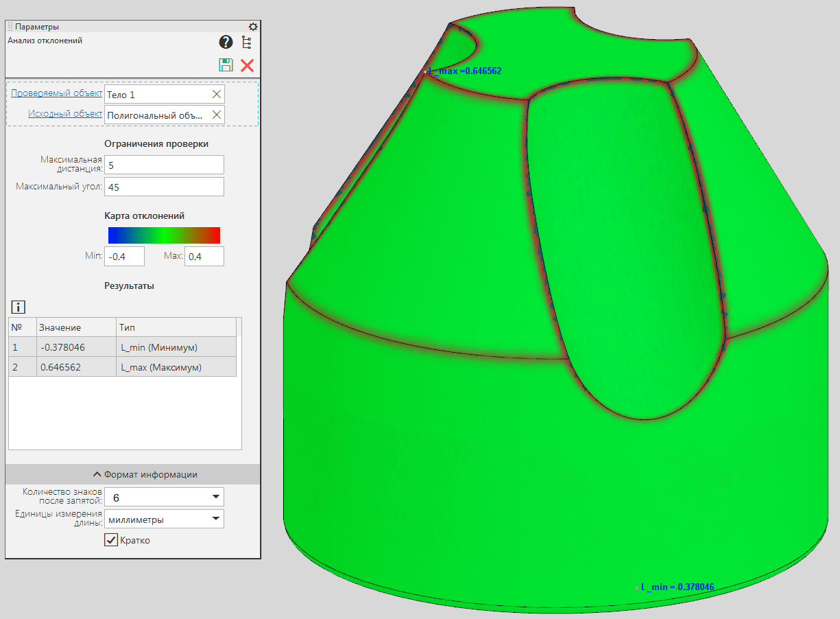The image size is (840, 619).
Task: Cancel the operation with the red X
Action: click(x=248, y=65)
